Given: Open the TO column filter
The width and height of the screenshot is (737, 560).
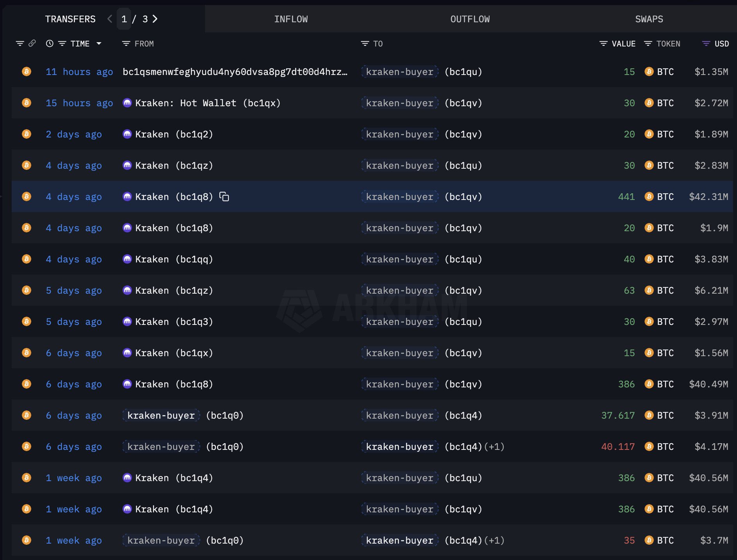Looking at the screenshot, I should pyautogui.click(x=365, y=44).
